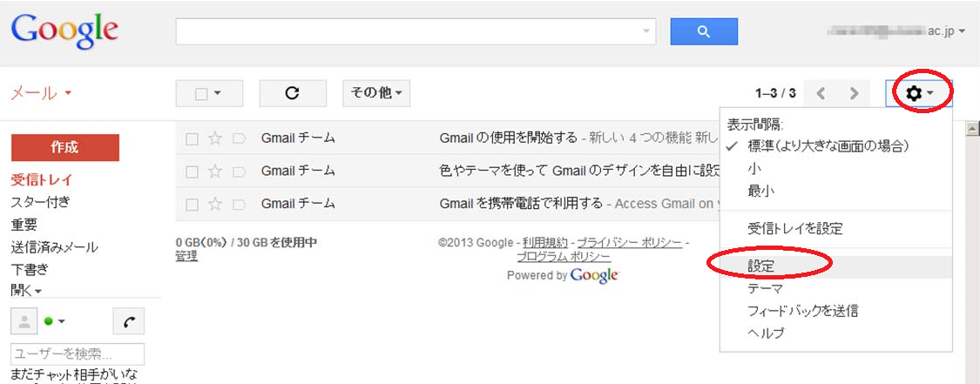Expand the search options arrow
Image resolution: width=980 pixels, height=384 pixels.
pos(646,31)
